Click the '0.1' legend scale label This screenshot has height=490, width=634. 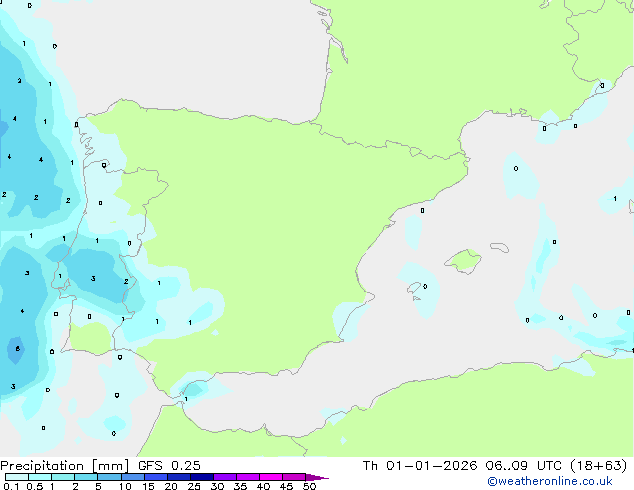[x=11, y=486]
